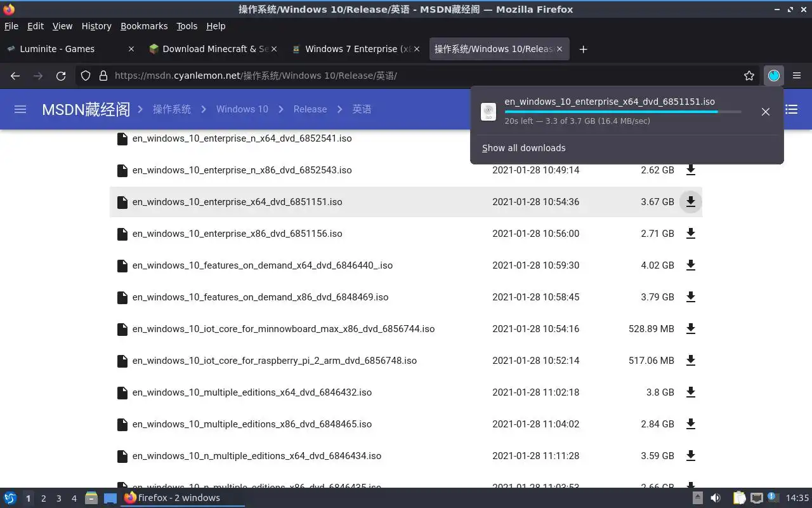This screenshot has height=508, width=812.
Task: Download features_on_demand_x64_dvd_6846440_.iso
Action: (691, 265)
